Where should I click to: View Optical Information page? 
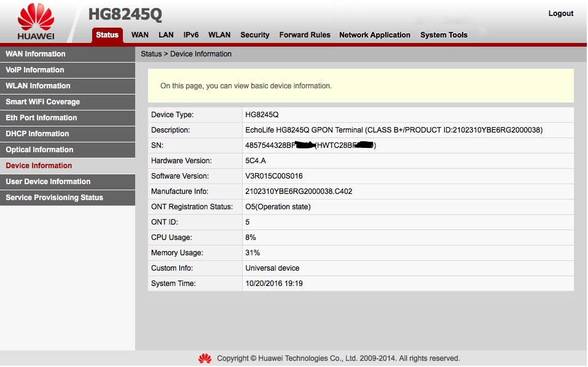(x=39, y=150)
